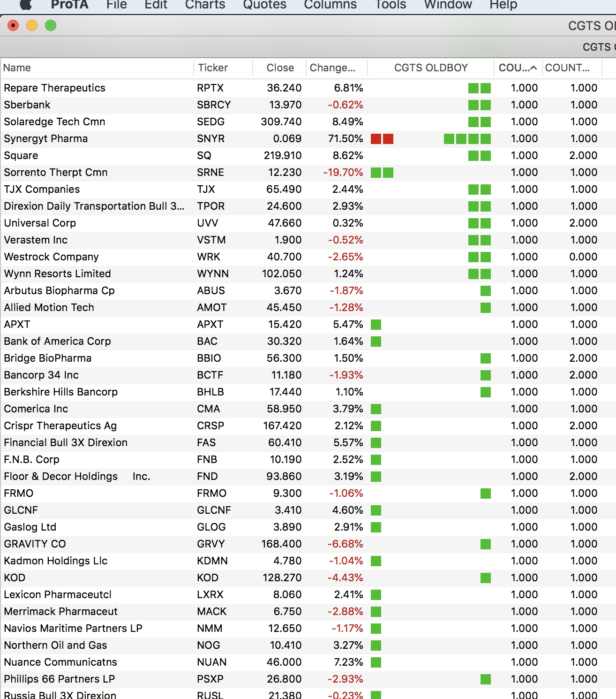Click the SRNE ticker cell
This screenshot has height=699, width=616.
click(210, 173)
